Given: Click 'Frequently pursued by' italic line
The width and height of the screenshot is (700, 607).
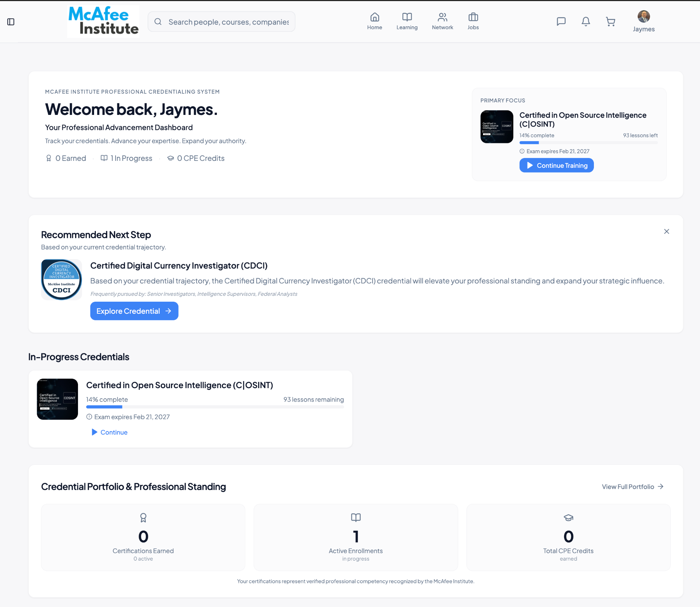Looking at the screenshot, I should point(194,294).
